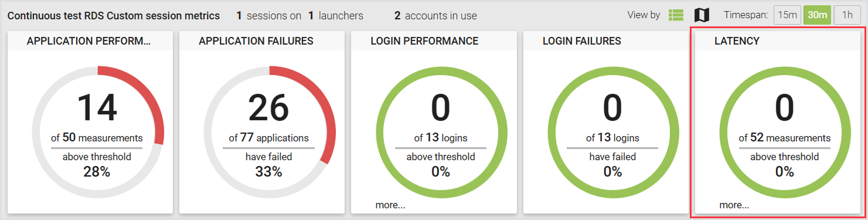Screen dimensions: 868x220
Task: Click 'launchers' count text
Action: tap(336, 16)
